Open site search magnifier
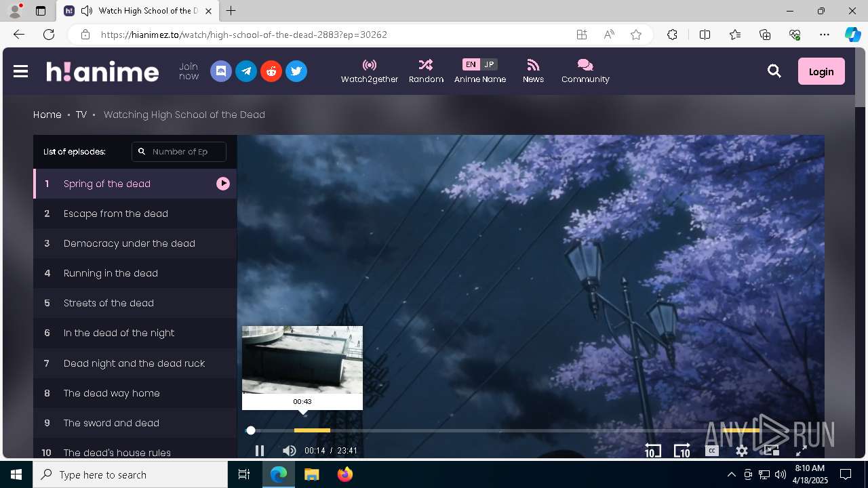Viewport: 868px width, 488px height. tap(774, 71)
